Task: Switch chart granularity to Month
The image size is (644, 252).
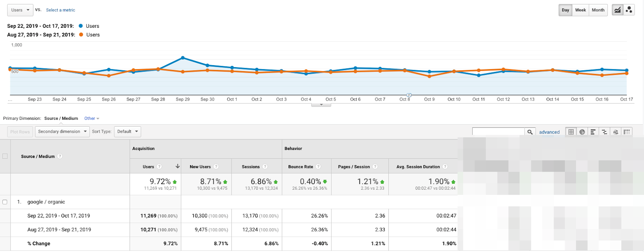Action: click(x=598, y=10)
